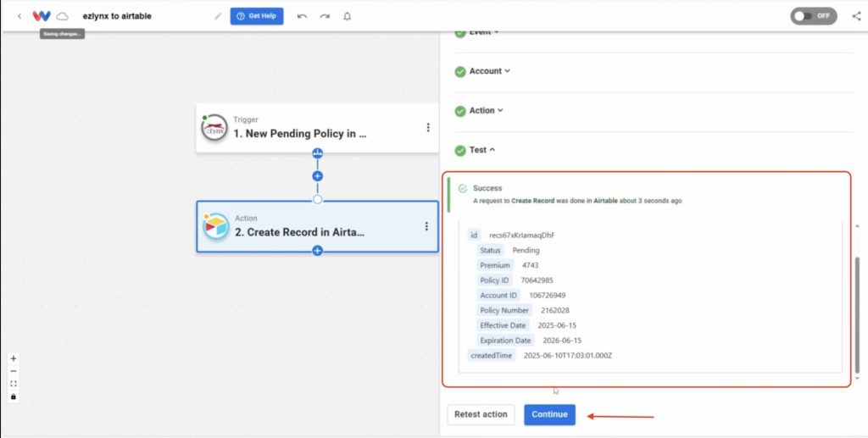Select the Create Record in Airtable step
868x438 pixels.
(x=317, y=226)
